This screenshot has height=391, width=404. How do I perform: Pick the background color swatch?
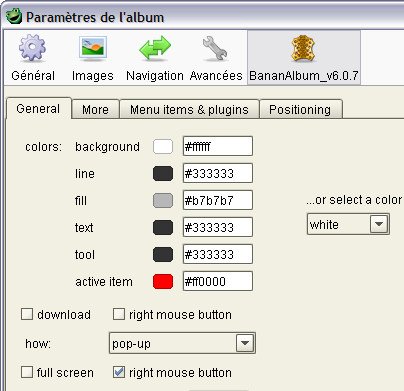point(163,146)
